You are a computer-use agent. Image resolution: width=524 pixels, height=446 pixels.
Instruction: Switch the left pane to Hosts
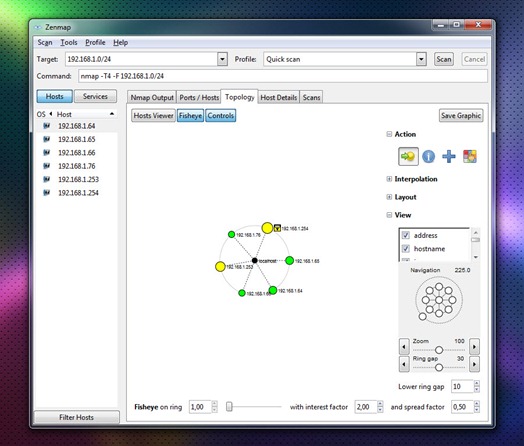(x=54, y=97)
